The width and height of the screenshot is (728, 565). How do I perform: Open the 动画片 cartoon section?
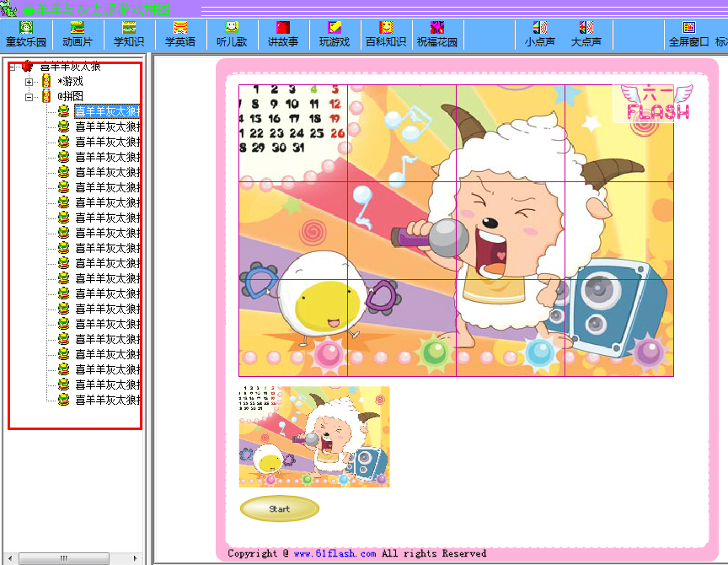pos(77,35)
